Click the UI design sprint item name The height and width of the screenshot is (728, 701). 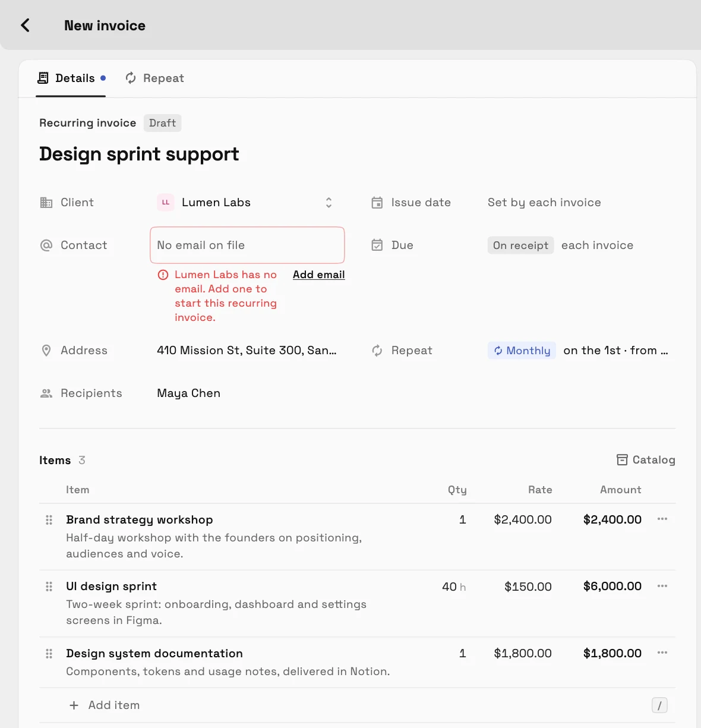point(112,587)
